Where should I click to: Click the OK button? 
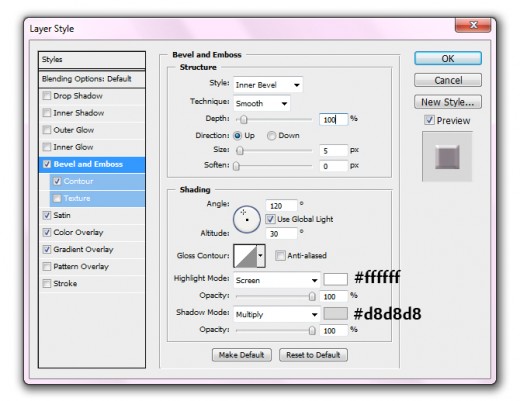pos(448,59)
